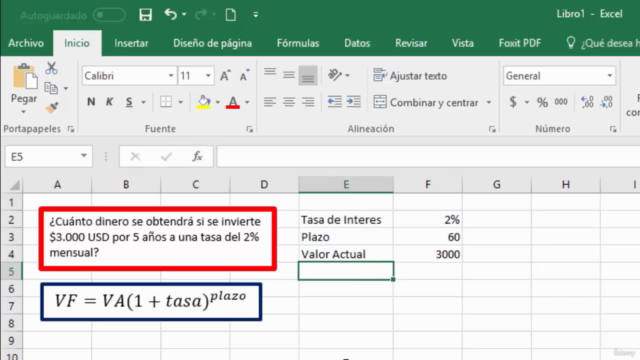The height and width of the screenshot is (360, 640).
Task: Open the Número dialog launcher
Action: point(613,129)
